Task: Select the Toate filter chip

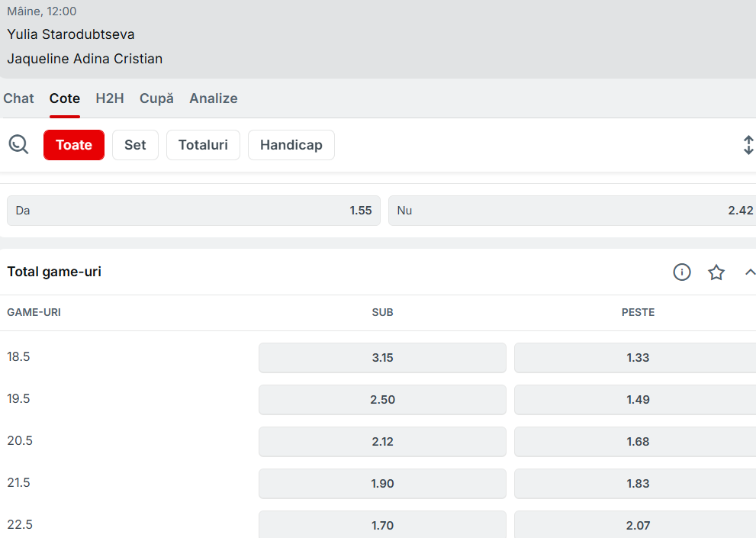Action: [74, 145]
